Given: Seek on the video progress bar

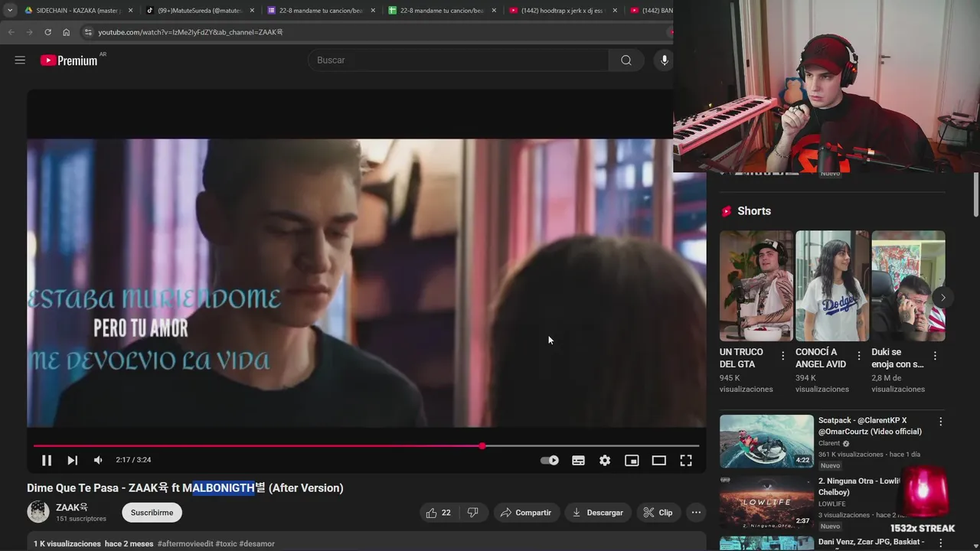Looking at the screenshot, I should 366,445.
